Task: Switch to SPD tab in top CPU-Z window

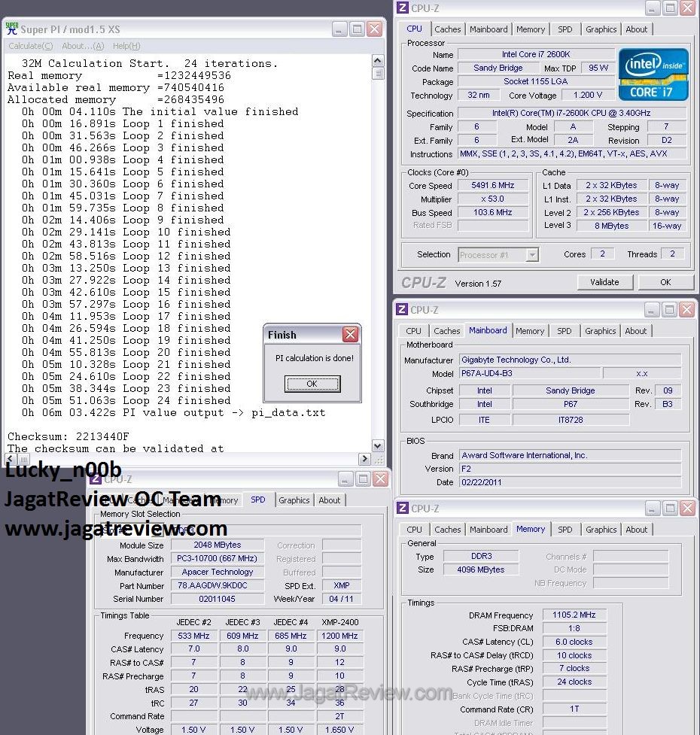Action: pos(565,29)
